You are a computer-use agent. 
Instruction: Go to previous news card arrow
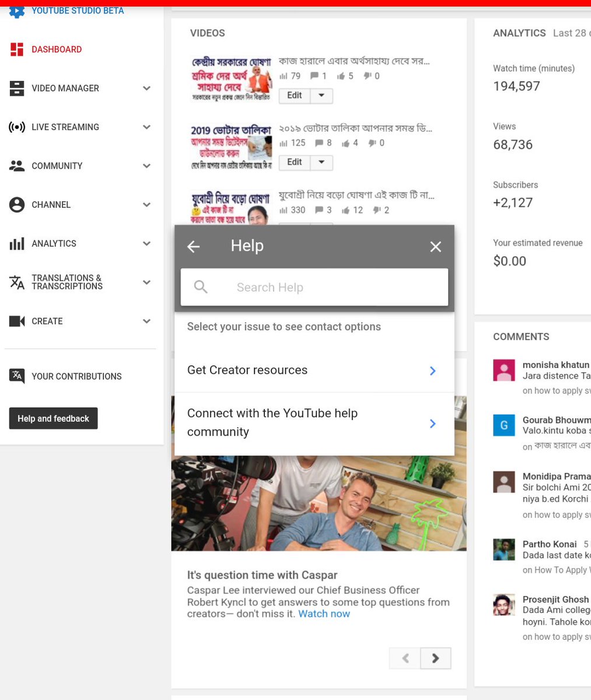pyautogui.click(x=405, y=658)
